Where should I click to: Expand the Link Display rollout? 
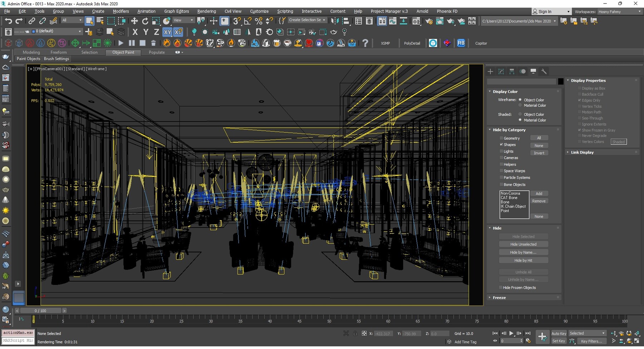point(582,152)
